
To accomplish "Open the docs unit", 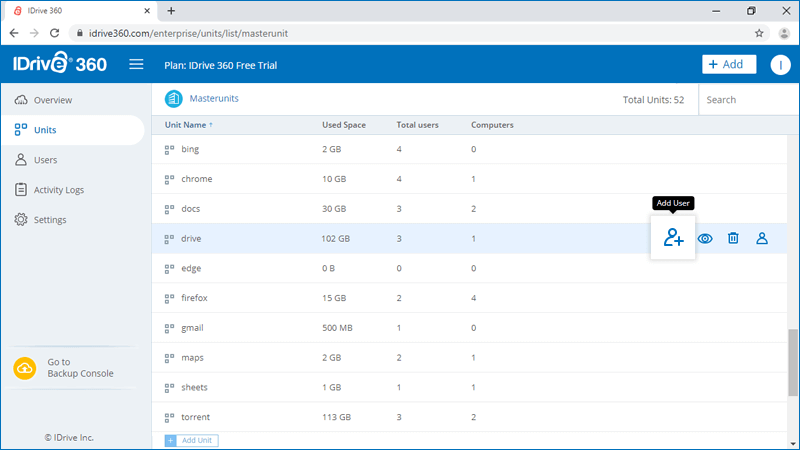I will pyautogui.click(x=190, y=209).
